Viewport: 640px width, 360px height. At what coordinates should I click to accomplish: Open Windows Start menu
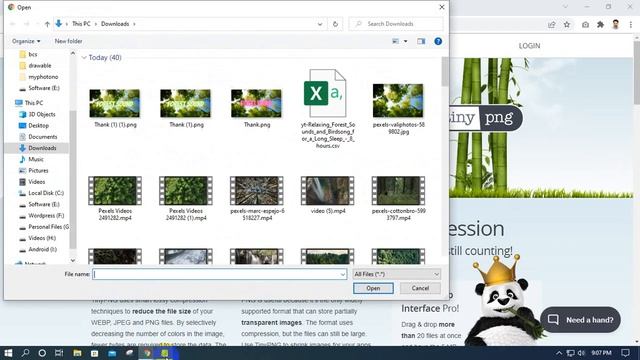tap(8, 353)
